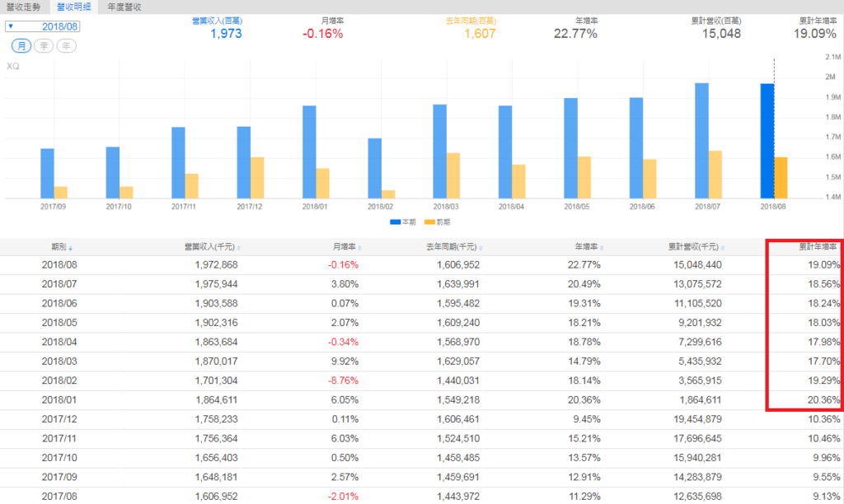Click revenue value 1,870,017
This screenshot has height=504, width=844.
tap(217, 362)
